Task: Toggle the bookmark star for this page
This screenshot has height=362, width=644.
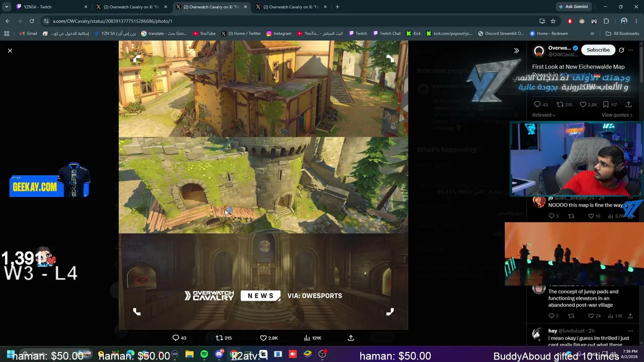Action: click(x=553, y=21)
